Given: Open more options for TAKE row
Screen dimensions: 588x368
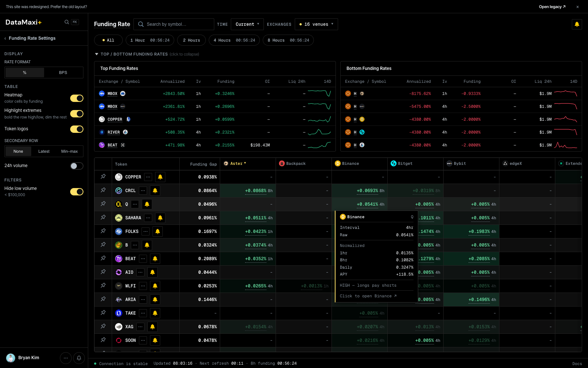Looking at the screenshot, I should (143, 313).
